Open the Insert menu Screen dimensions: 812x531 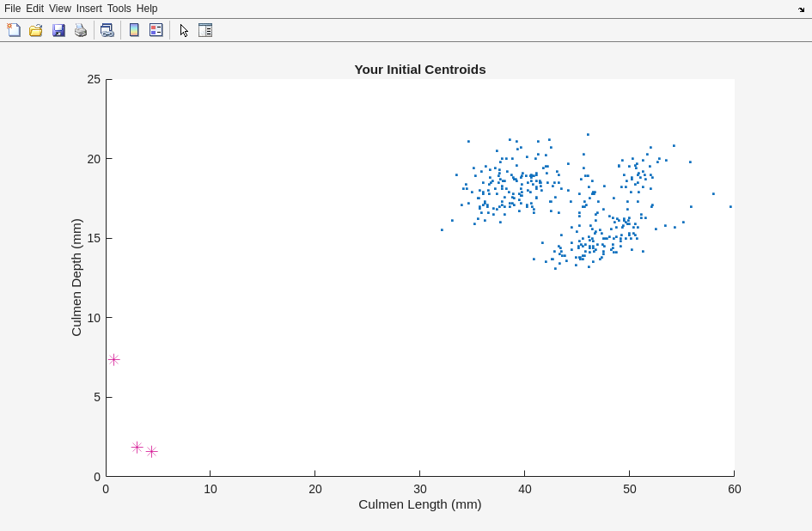(x=89, y=9)
